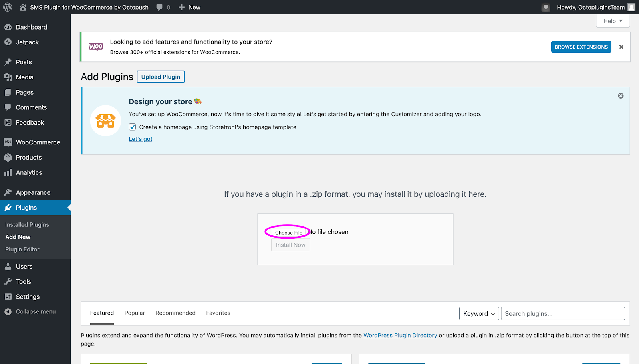Switch to the Favorites tab
The width and height of the screenshot is (639, 364).
pyautogui.click(x=218, y=313)
